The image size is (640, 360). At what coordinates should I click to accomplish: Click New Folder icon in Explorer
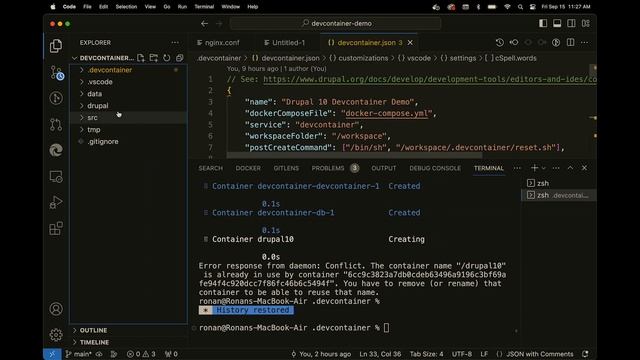153,58
